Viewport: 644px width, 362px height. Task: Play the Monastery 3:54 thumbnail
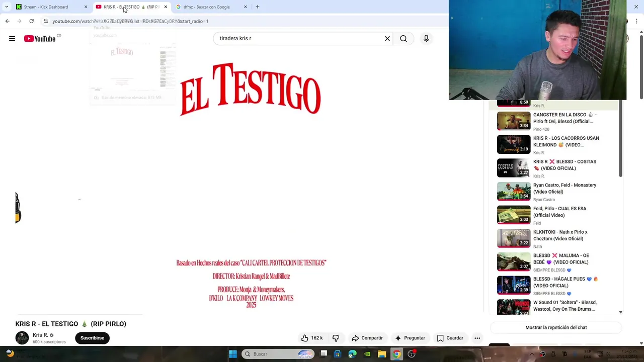tap(513, 192)
